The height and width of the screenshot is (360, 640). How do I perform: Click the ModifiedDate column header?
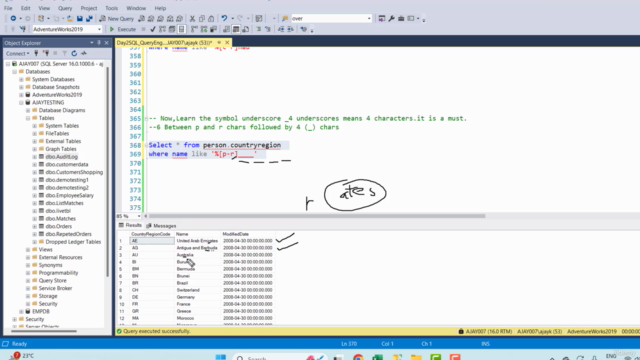[x=236, y=234]
